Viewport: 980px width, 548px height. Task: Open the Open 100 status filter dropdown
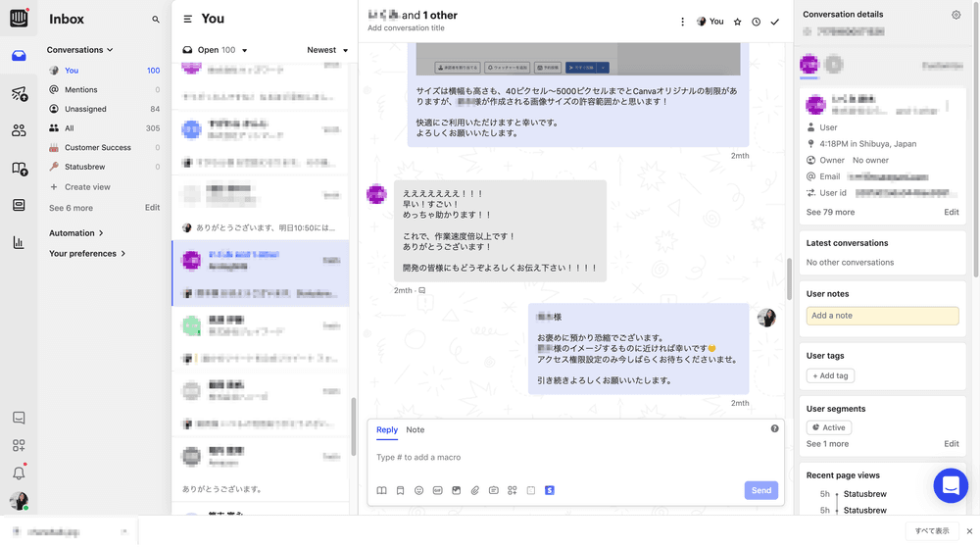[x=216, y=50]
